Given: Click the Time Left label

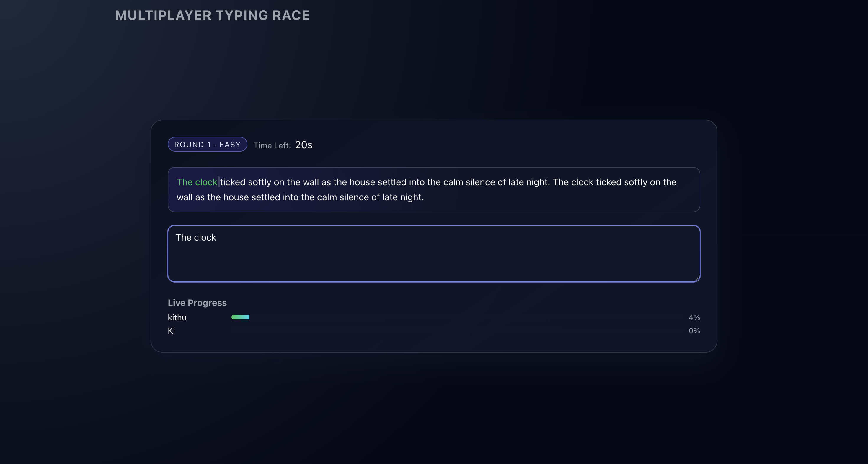Looking at the screenshot, I should [x=272, y=145].
